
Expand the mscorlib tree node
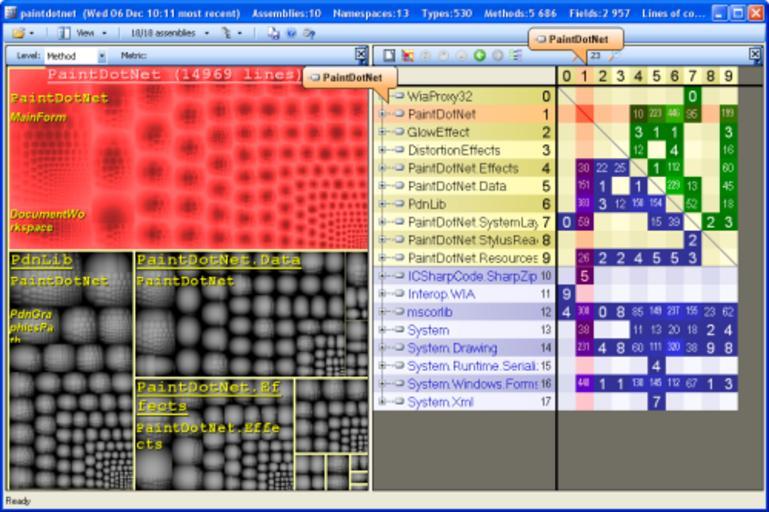point(382,312)
